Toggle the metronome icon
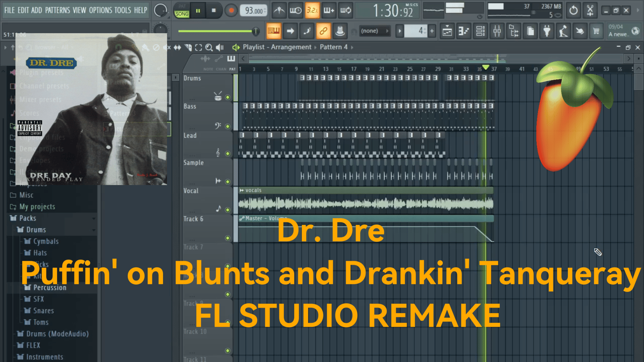The height and width of the screenshot is (362, 644). [279, 10]
